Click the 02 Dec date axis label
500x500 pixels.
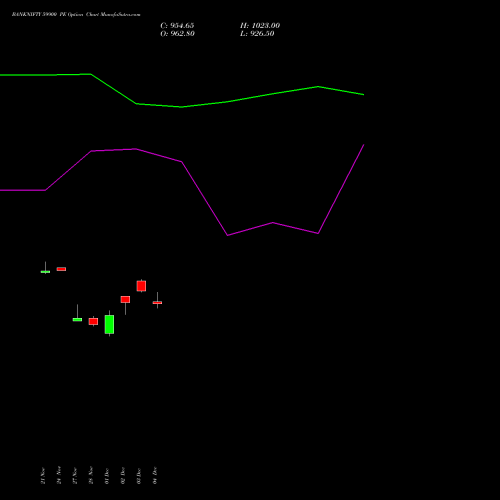(123, 476)
